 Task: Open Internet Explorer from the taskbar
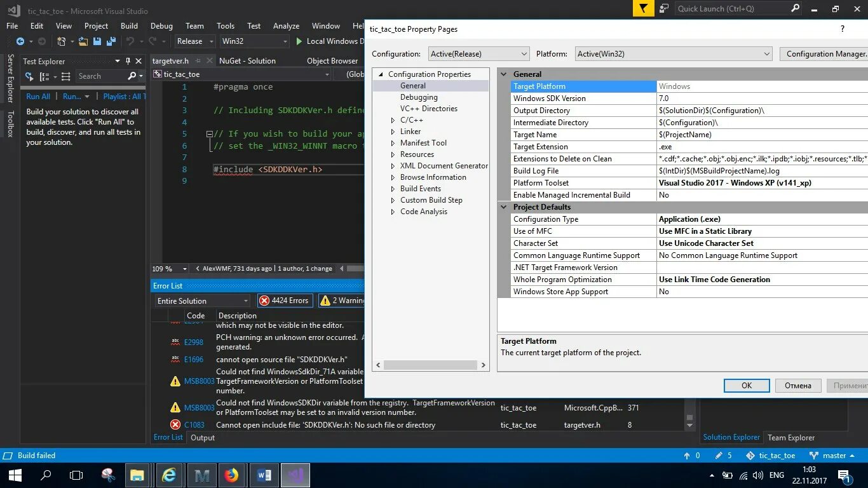169,475
